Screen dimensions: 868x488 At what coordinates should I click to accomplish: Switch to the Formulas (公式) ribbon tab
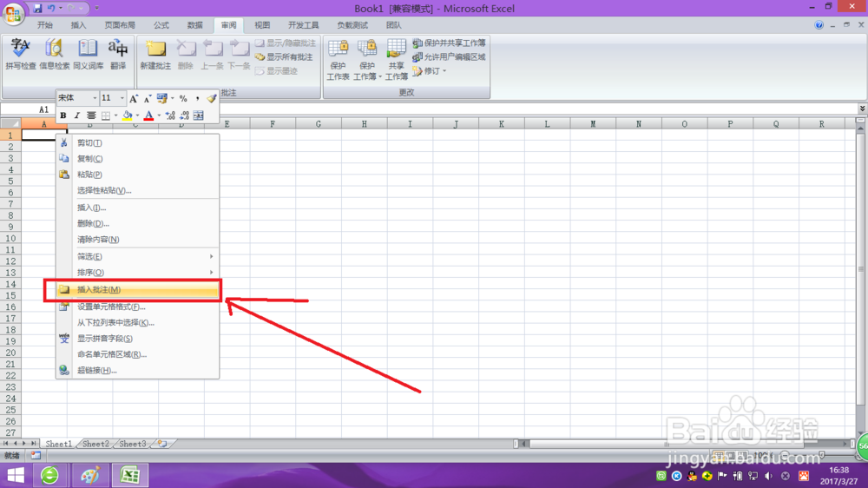161,25
